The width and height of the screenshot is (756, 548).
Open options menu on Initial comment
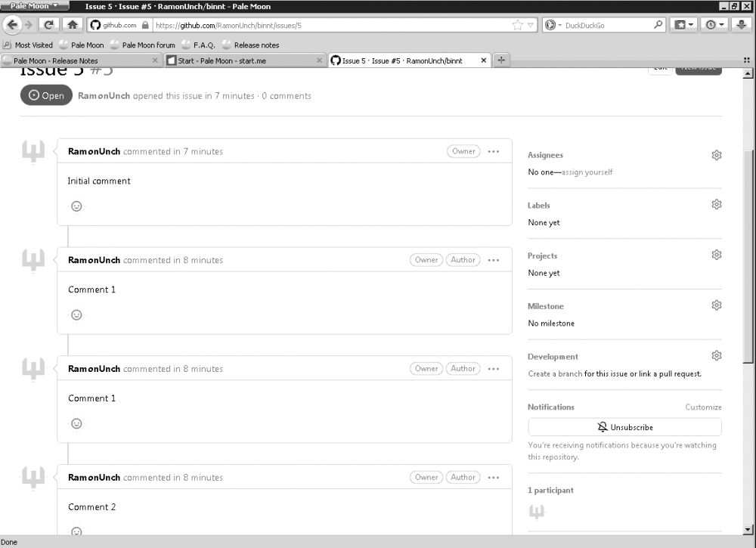[493, 151]
